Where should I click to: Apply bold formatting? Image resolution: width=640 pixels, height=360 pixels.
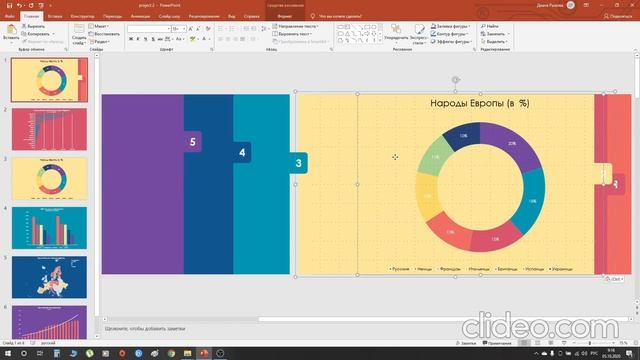point(131,39)
